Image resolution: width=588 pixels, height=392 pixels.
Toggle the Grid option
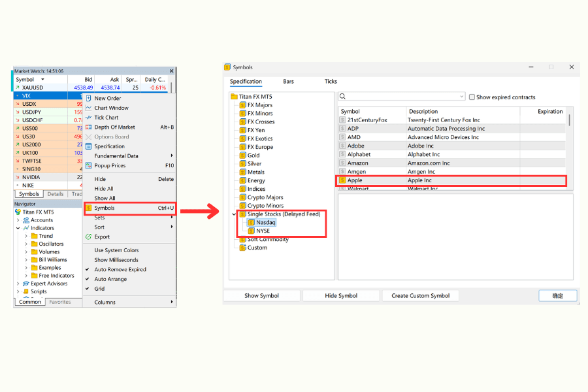coord(99,289)
